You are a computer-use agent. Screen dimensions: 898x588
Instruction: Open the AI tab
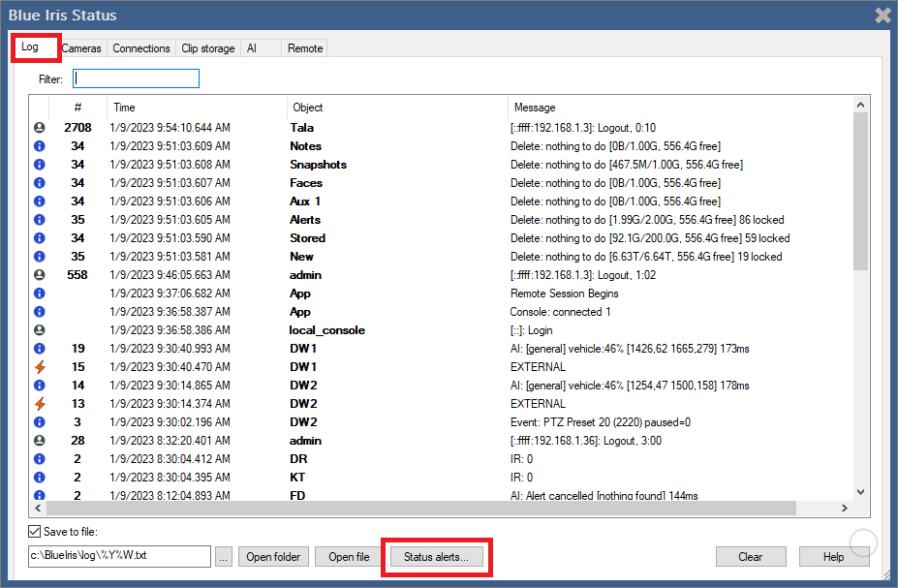[261, 48]
